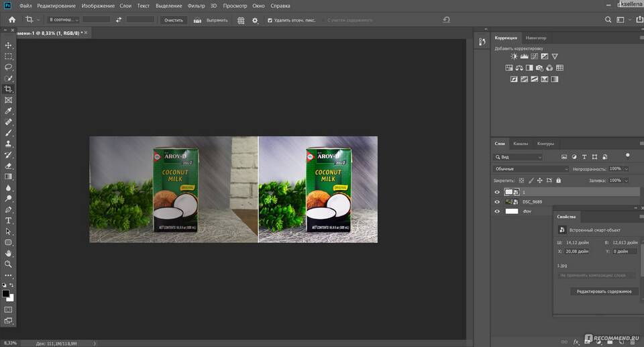Open crop tool preset picker arrow
The image size is (644, 347).
pyautogui.click(x=39, y=19)
